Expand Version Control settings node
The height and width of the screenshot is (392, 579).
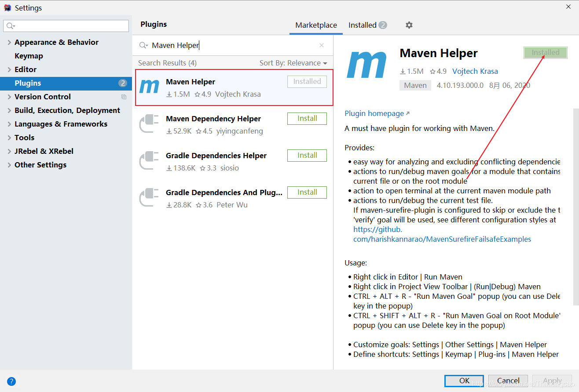9,97
